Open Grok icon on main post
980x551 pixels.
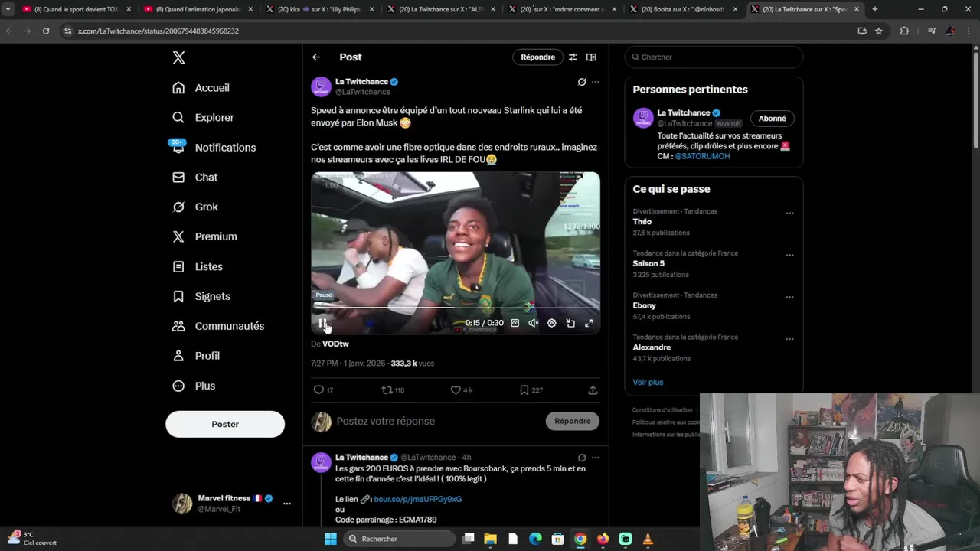[582, 82]
